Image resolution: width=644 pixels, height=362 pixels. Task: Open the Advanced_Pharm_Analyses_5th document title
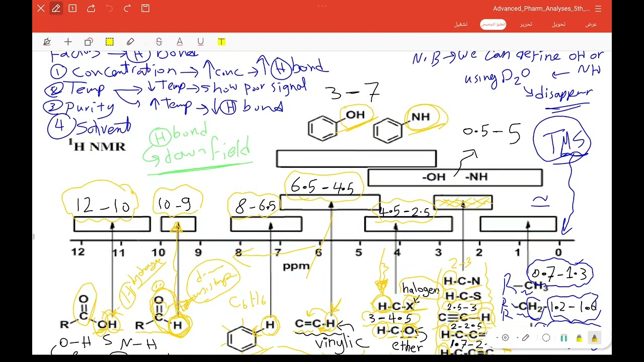[x=541, y=9]
